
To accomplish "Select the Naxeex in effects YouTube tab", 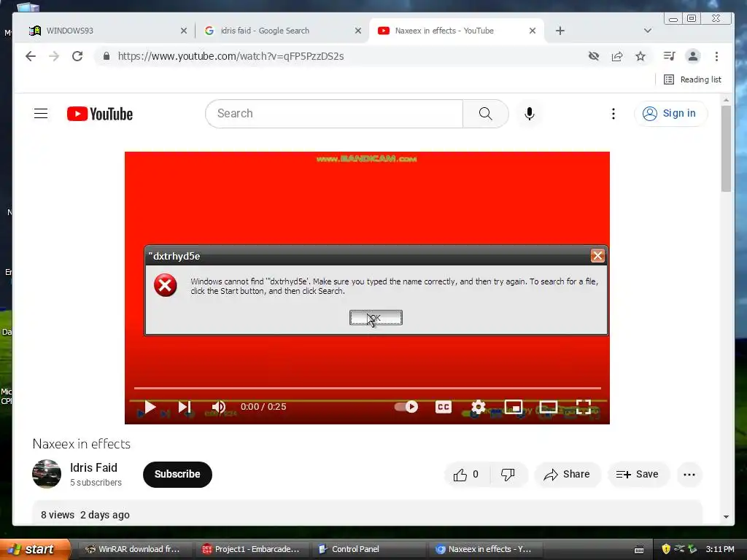I will pos(452,31).
